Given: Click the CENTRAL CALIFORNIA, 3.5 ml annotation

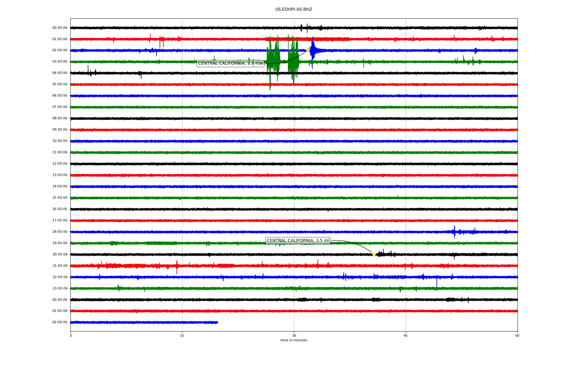Looking at the screenshot, I should (x=298, y=241).
